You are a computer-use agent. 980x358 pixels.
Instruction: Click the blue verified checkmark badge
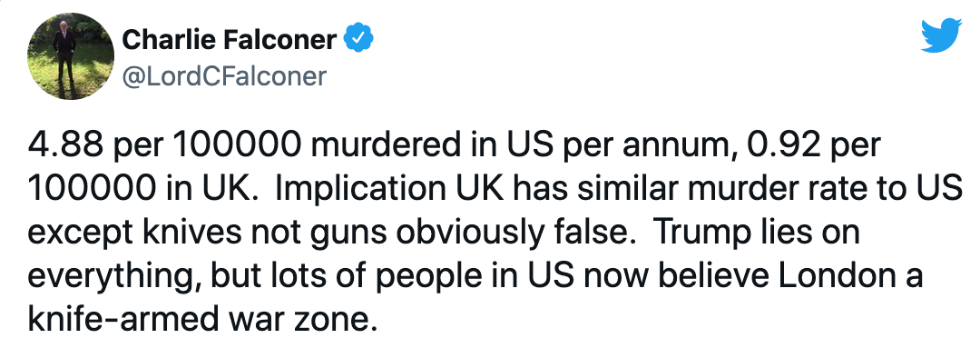(x=358, y=40)
